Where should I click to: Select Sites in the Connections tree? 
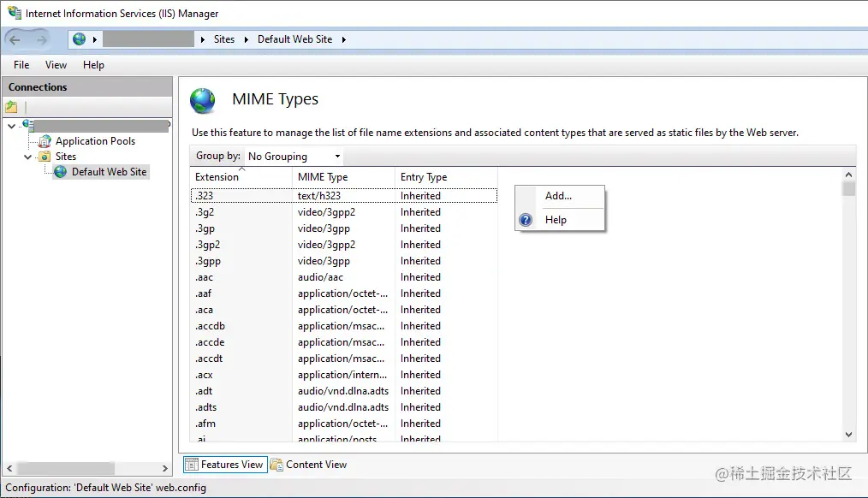(x=66, y=157)
